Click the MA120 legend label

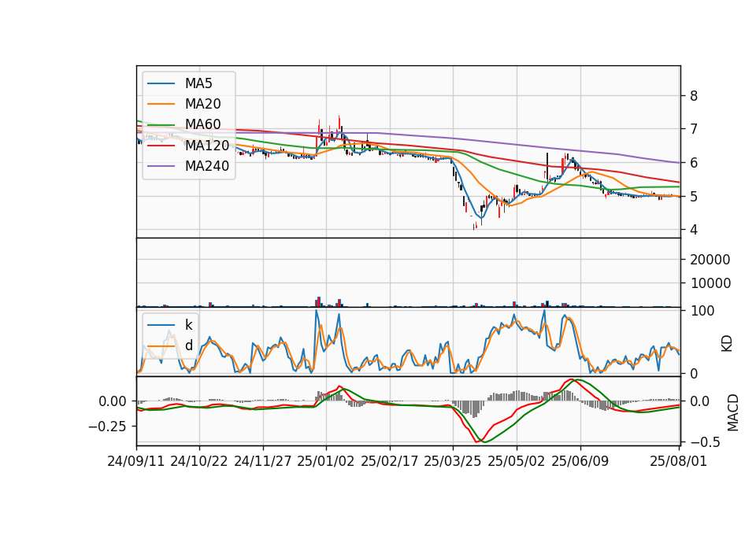(x=207, y=145)
